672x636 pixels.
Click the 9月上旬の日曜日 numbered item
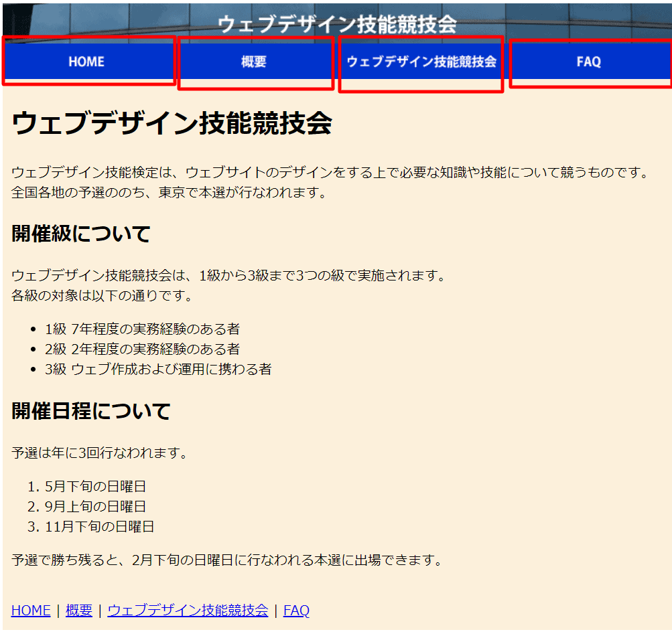(x=95, y=506)
